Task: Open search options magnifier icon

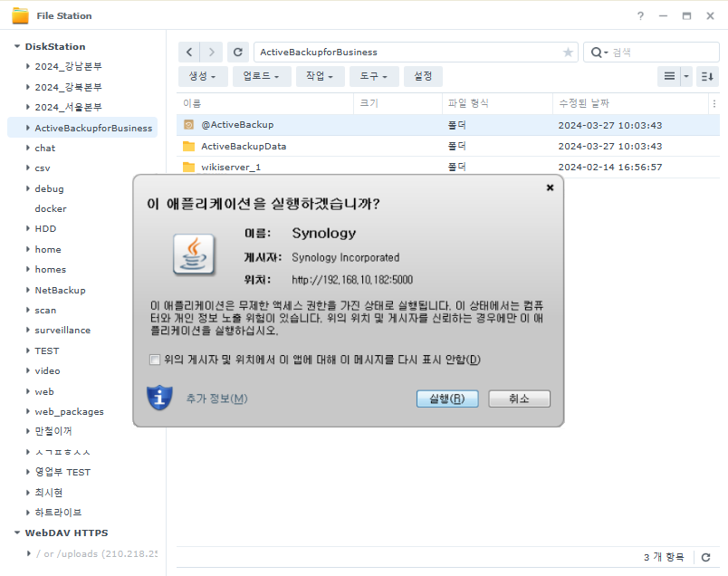Action: click(x=599, y=53)
